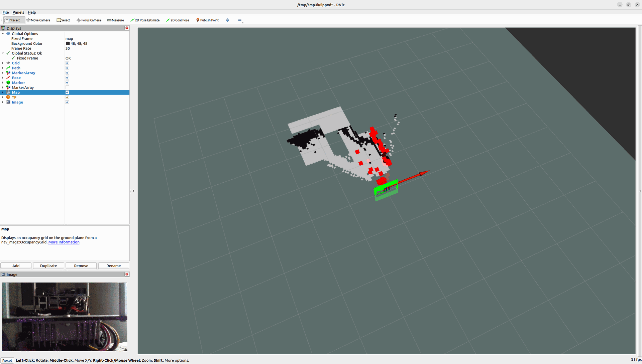
Task: Enable the unchecked MarkerArray display
Action: point(67,87)
